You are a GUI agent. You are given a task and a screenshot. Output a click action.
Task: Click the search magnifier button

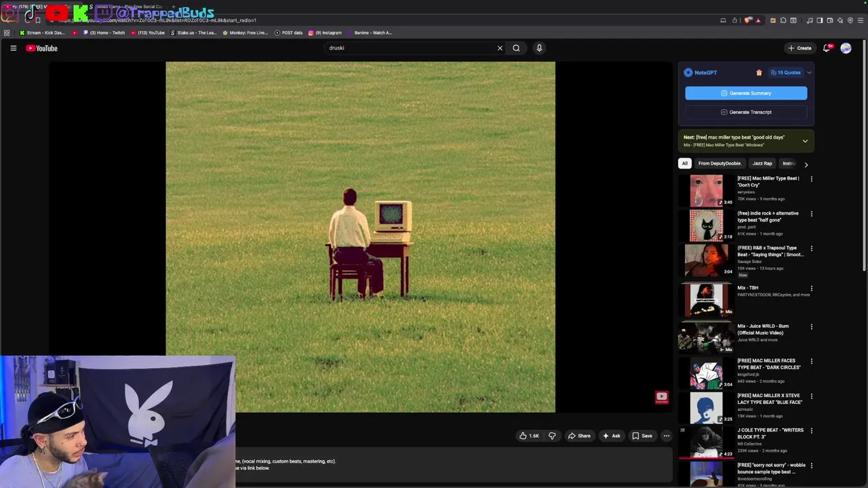pyautogui.click(x=516, y=48)
